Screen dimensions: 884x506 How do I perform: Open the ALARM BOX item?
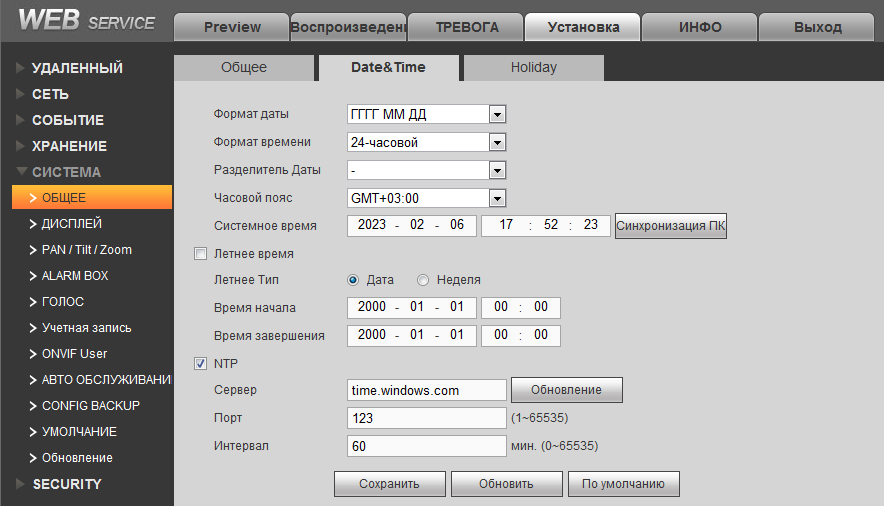pyautogui.click(x=74, y=276)
